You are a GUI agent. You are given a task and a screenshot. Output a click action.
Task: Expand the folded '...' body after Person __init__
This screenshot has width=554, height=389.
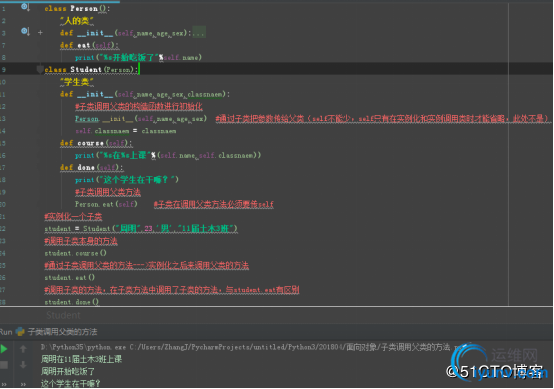point(199,33)
